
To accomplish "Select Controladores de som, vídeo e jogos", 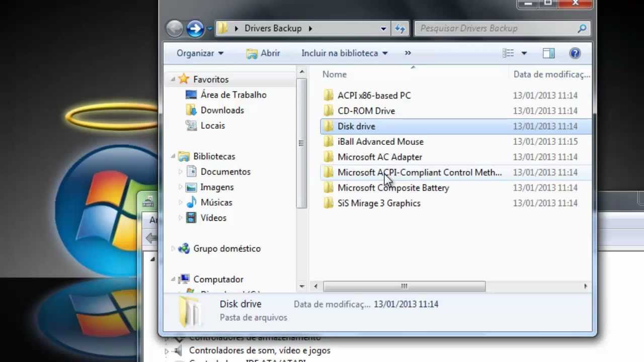I will (x=260, y=350).
